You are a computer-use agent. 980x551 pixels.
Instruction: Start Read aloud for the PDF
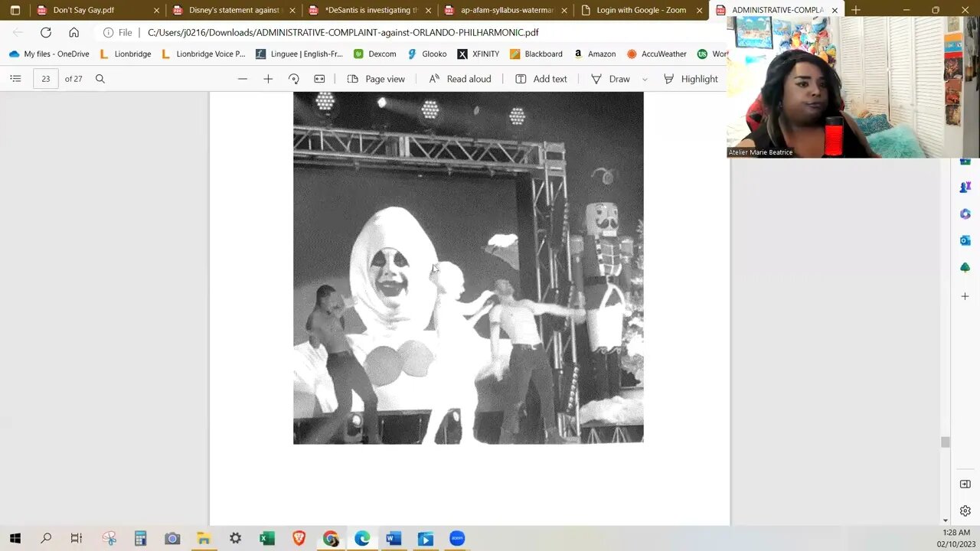[459, 79]
